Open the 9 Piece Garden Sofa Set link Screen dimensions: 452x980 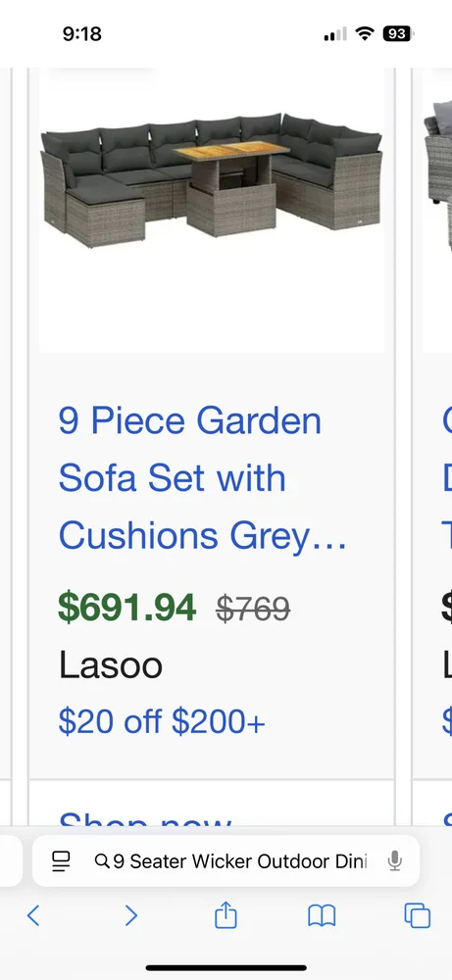tap(202, 479)
